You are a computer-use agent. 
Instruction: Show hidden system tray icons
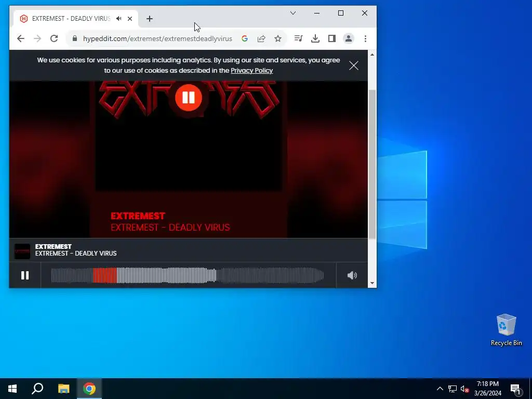click(x=440, y=389)
